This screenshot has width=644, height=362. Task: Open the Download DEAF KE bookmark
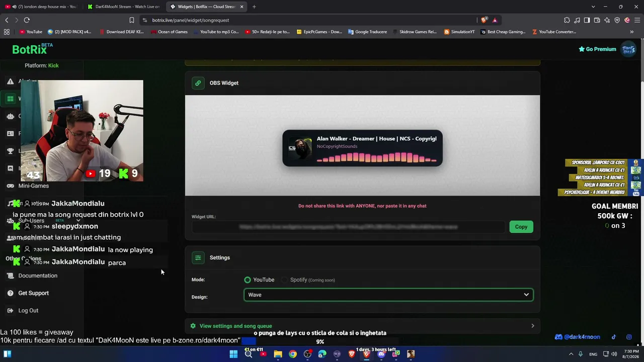pos(121,32)
